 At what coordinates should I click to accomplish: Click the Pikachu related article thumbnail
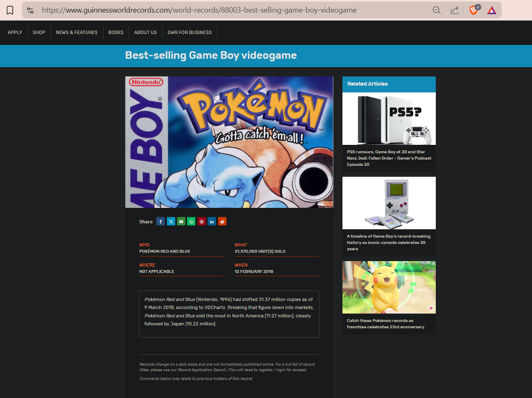[x=389, y=287]
